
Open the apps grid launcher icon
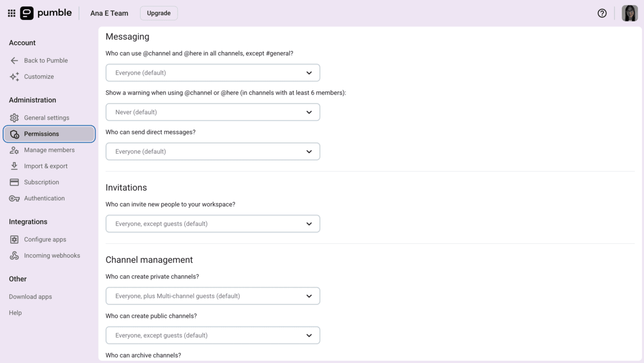tap(11, 13)
